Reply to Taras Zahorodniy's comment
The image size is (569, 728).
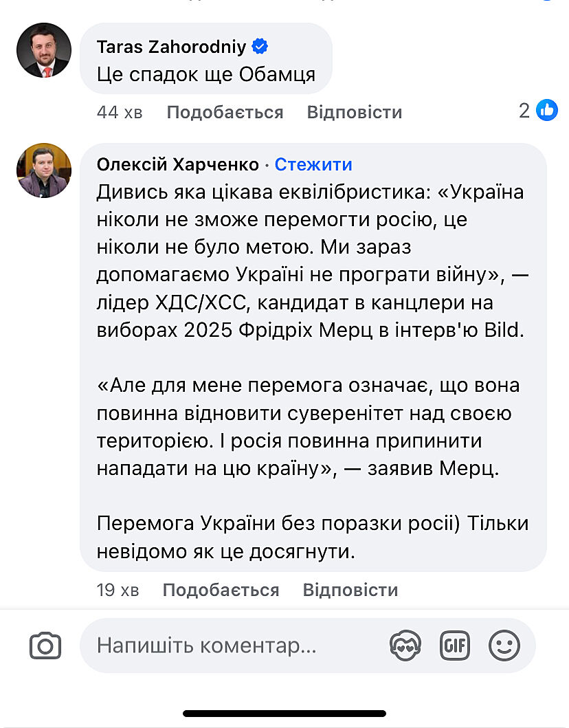[355, 112]
